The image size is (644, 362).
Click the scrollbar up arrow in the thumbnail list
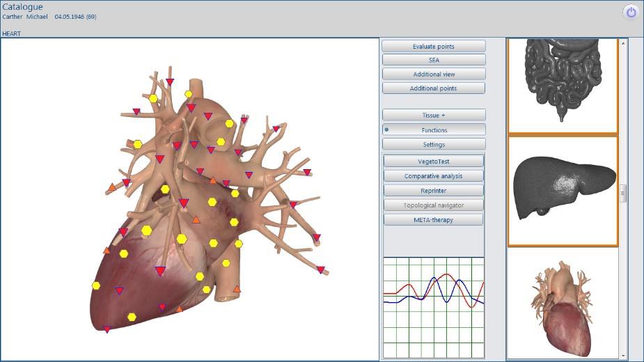(x=624, y=42)
